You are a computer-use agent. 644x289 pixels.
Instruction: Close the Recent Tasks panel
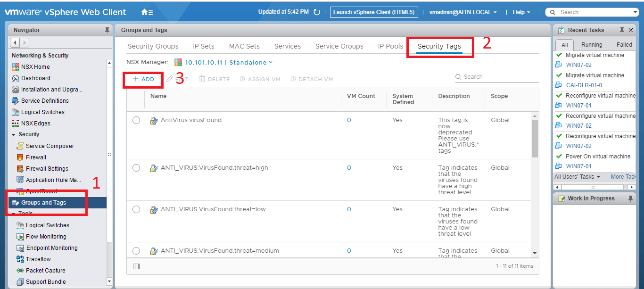click(631, 30)
